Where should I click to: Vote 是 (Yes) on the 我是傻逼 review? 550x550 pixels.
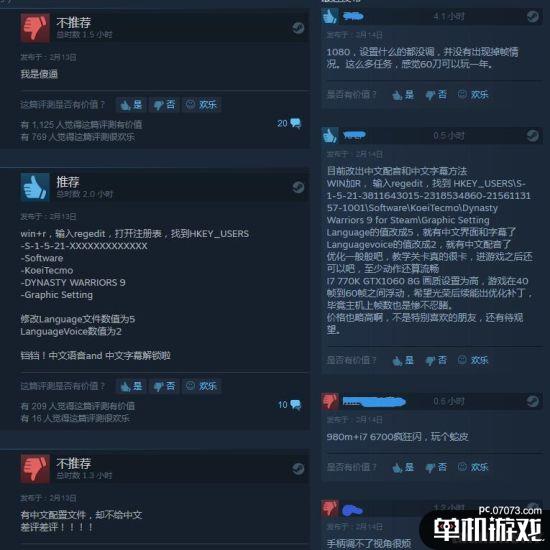131,105
